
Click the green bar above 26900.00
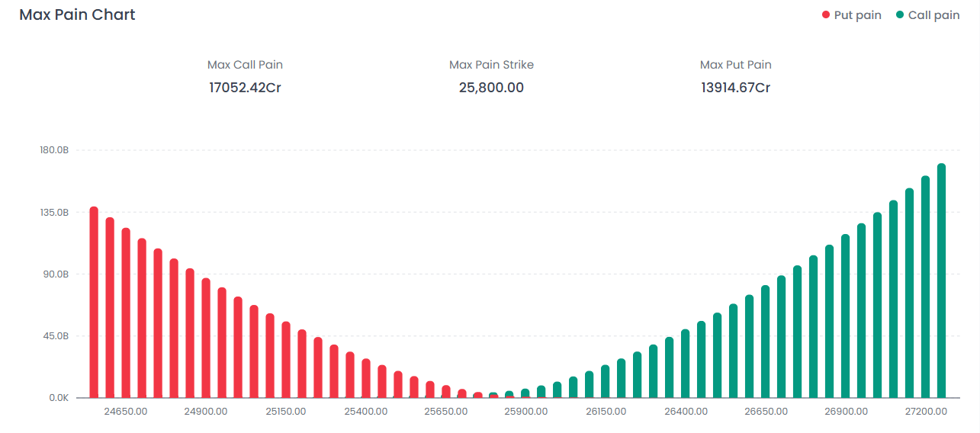coord(845,316)
